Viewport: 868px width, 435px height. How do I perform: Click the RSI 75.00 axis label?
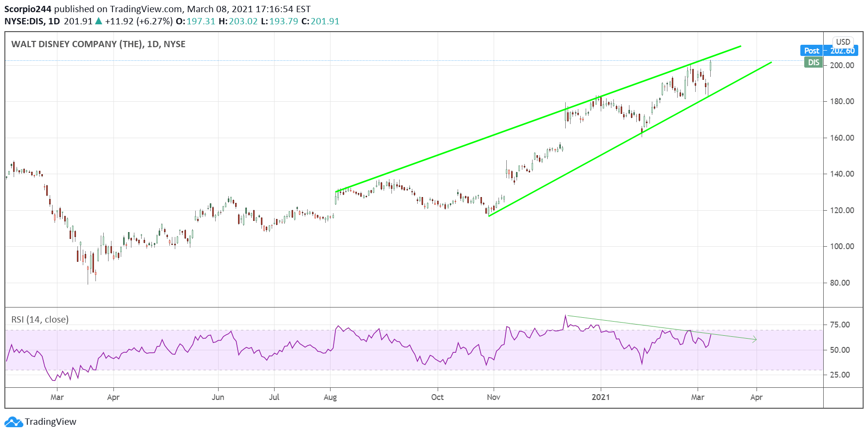coord(840,325)
